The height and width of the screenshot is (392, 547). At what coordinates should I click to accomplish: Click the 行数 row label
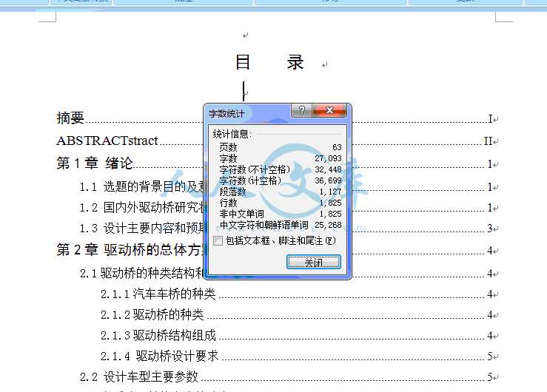click(228, 203)
